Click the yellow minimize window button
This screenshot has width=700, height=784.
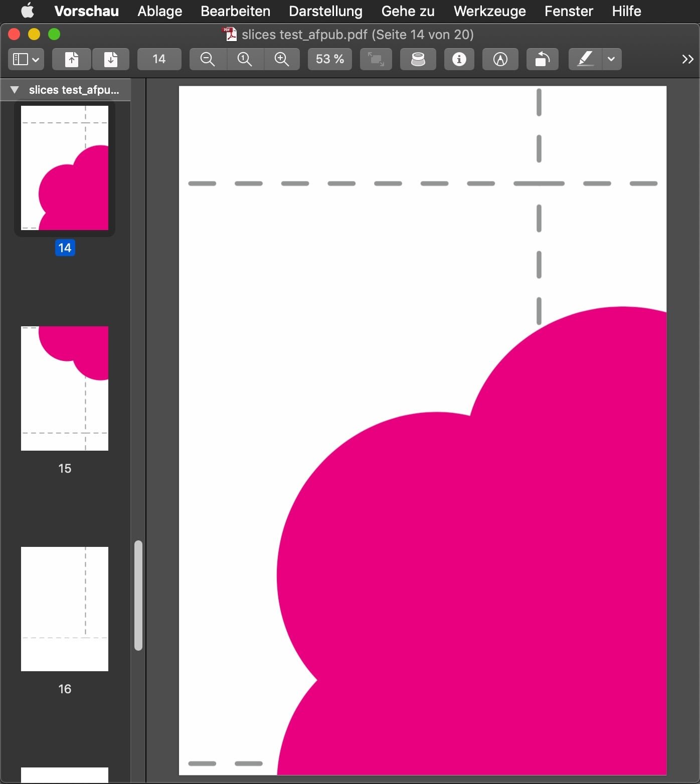pos(34,34)
